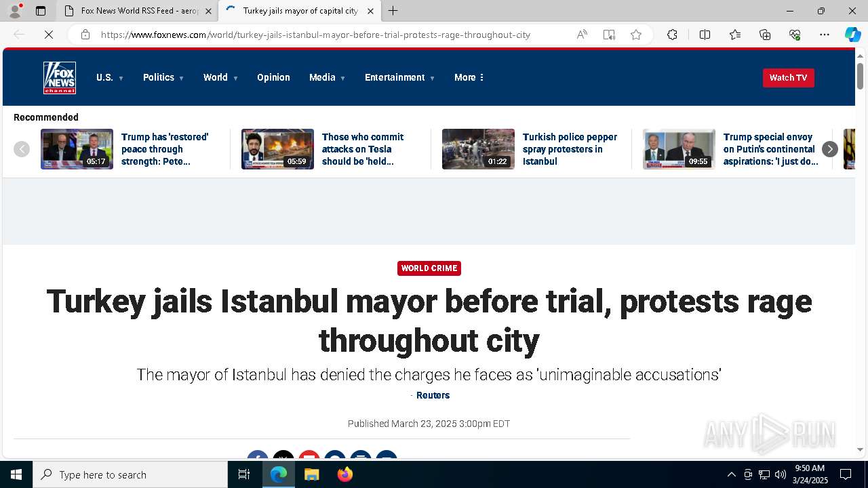Expand the More navigation menu
The height and width of the screenshot is (488, 868).
(469, 78)
